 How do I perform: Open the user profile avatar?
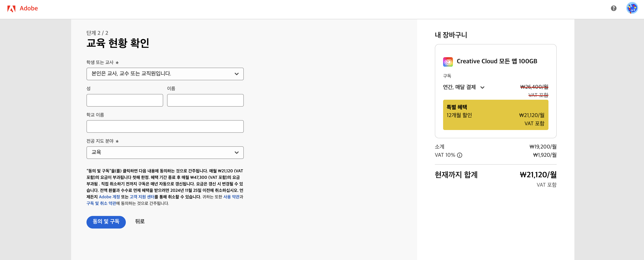click(632, 8)
